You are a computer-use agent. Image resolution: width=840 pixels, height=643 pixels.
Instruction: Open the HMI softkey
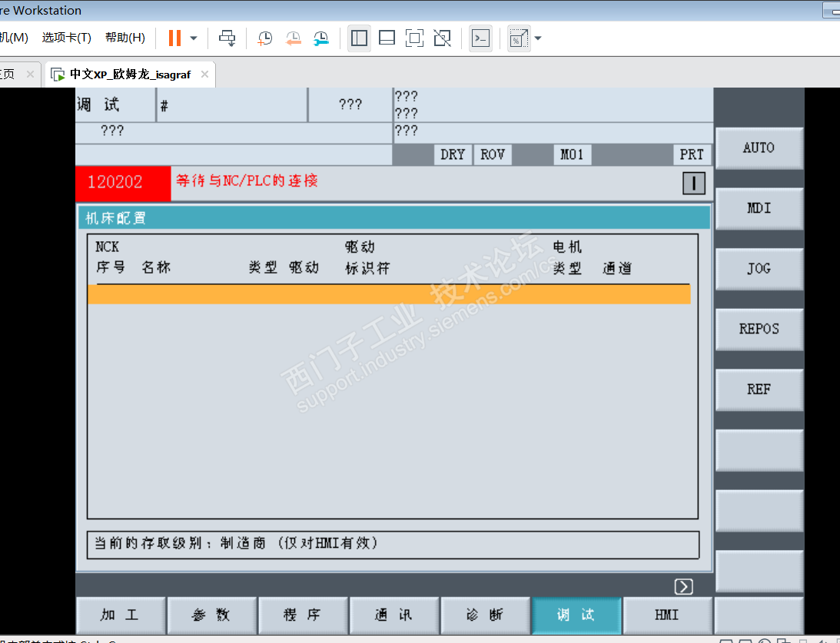(668, 615)
